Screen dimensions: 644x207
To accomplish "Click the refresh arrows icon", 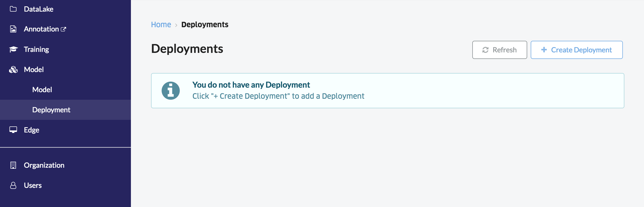I will click(485, 50).
